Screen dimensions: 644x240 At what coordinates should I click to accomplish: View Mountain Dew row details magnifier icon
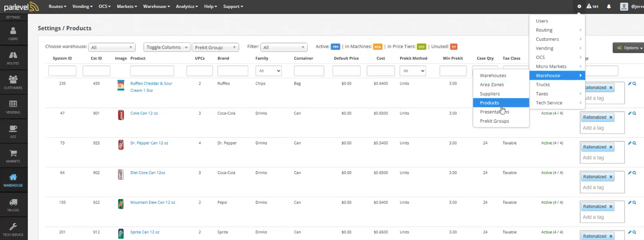(634, 203)
